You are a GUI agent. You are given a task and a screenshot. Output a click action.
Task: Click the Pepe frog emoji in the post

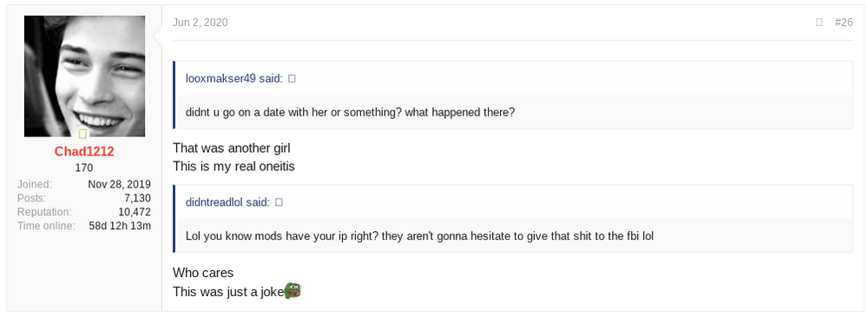(x=293, y=290)
